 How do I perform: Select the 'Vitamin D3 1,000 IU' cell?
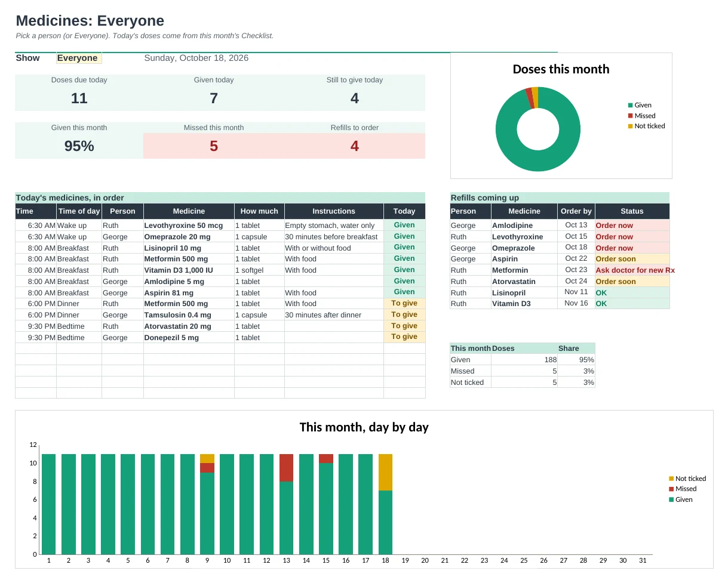coord(189,270)
